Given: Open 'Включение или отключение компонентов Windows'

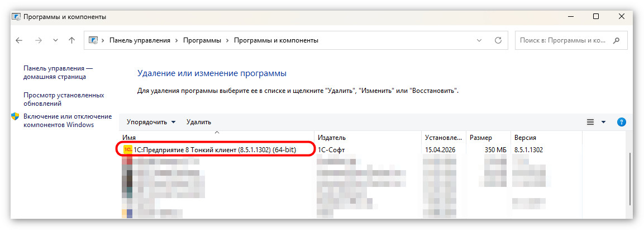Looking at the screenshot, I should tap(68, 120).
